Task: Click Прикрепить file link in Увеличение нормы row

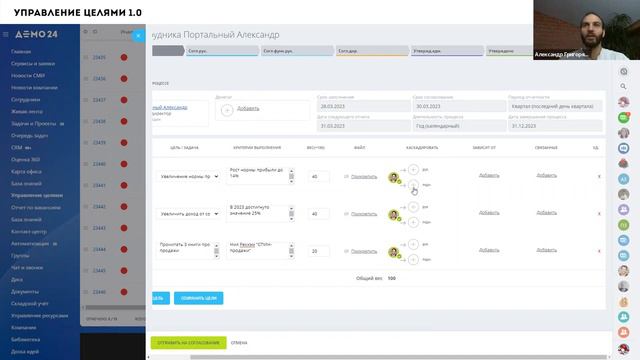Action: [364, 177]
